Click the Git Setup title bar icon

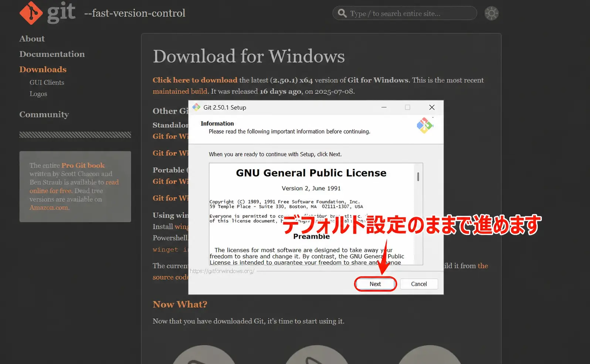[196, 107]
